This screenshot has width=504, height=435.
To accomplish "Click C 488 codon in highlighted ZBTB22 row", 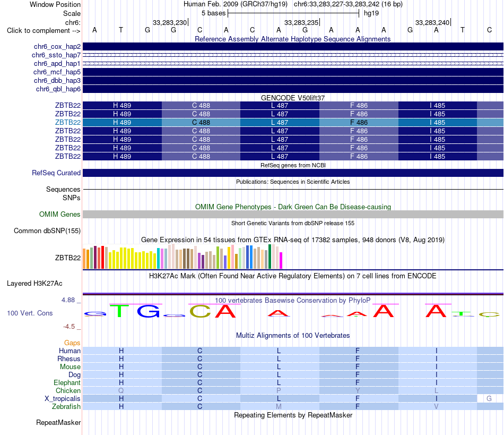I will click(201, 123).
